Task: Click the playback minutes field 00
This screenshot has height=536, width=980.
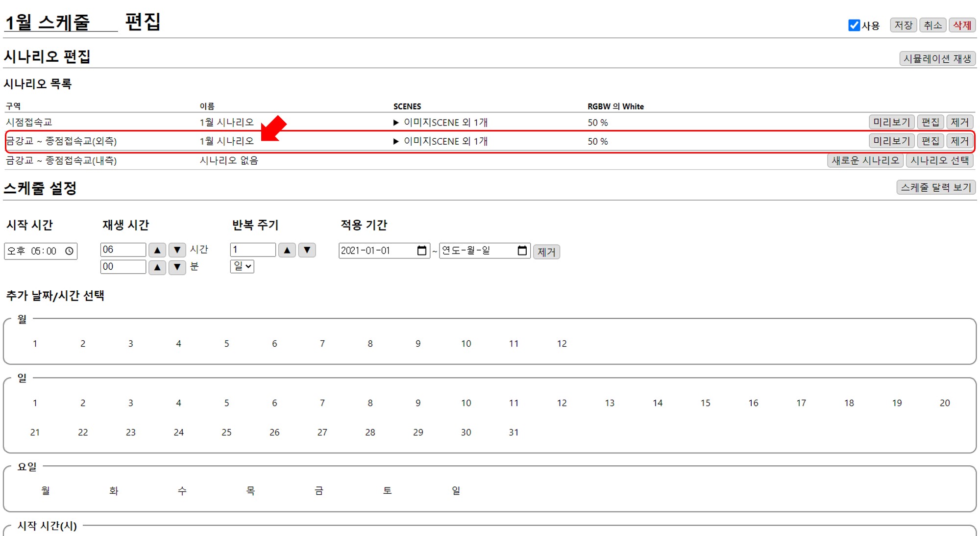Action: click(x=123, y=267)
